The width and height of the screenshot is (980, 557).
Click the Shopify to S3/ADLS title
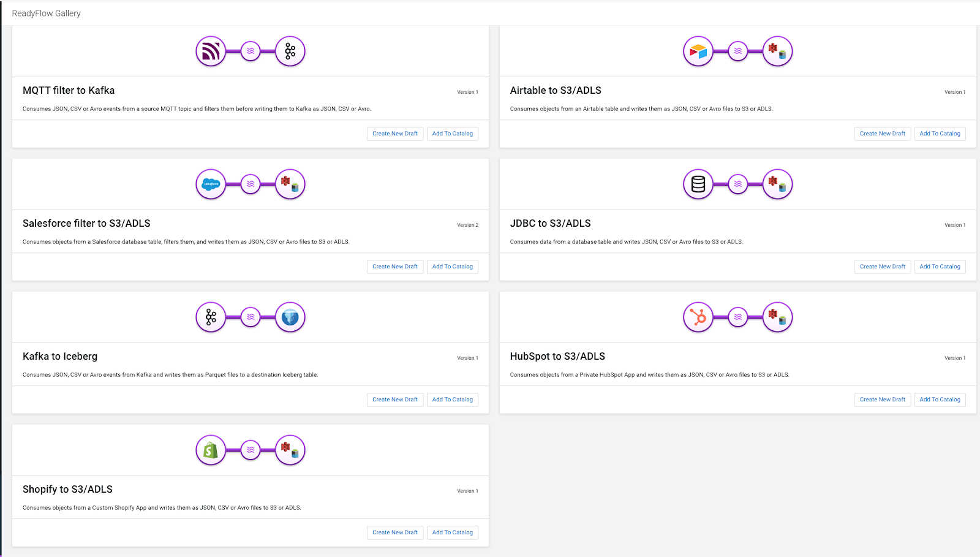[x=67, y=489]
